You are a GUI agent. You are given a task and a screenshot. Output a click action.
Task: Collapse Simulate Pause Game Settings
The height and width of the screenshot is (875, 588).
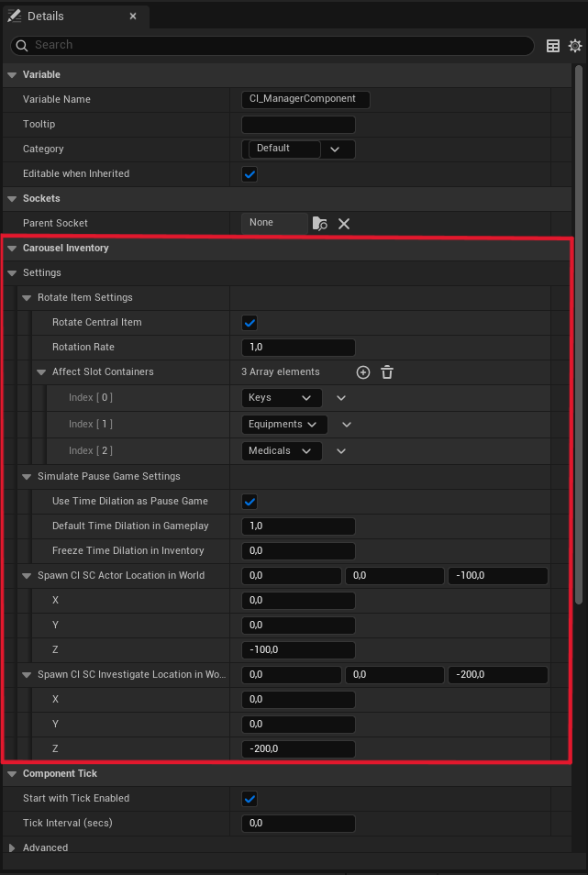27,477
